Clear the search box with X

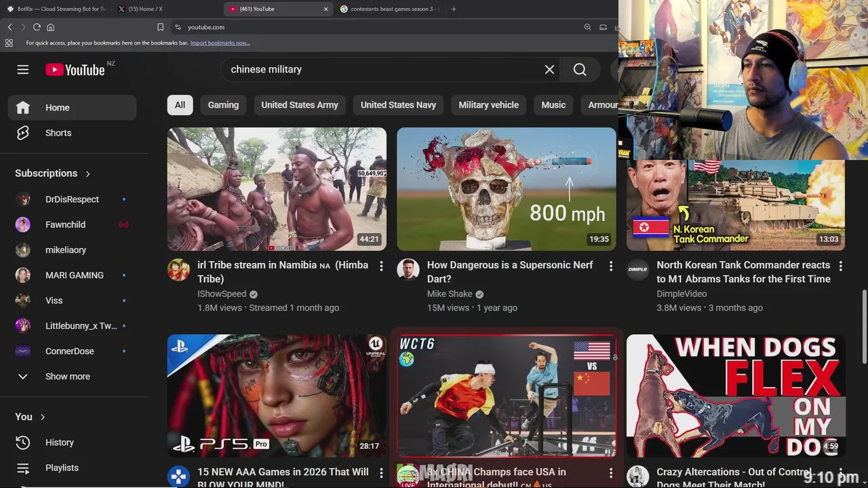[549, 69]
